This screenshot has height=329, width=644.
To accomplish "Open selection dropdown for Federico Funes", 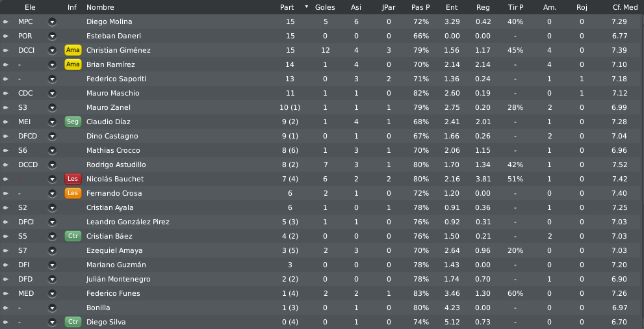I will click(x=52, y=293).
